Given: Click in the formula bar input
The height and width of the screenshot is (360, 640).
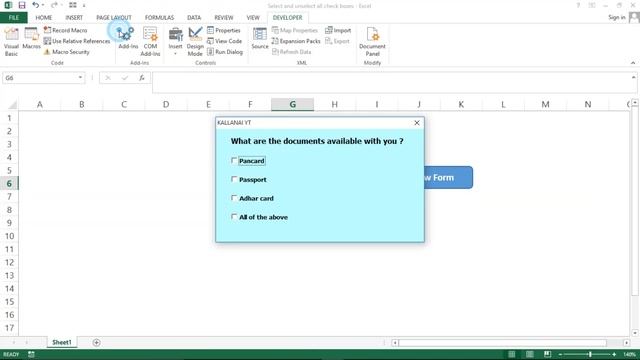Looking at the screenshot, I should tap(391, 82).
